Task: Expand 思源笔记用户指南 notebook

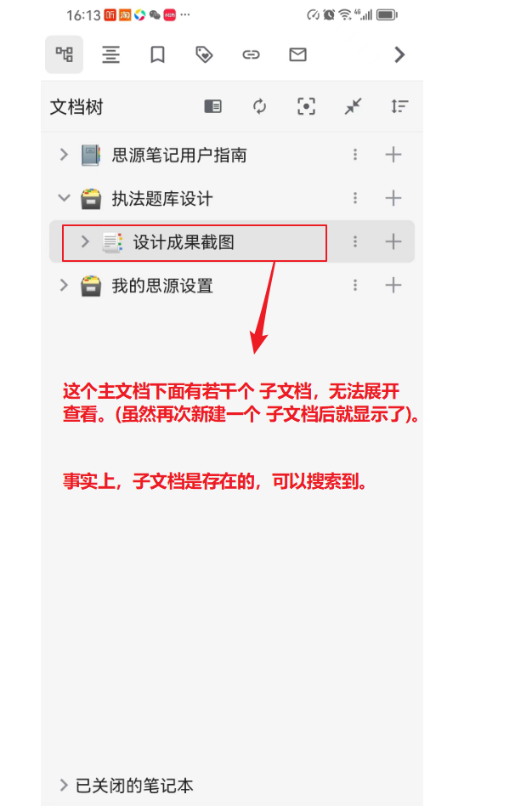Action: tap(64, 155)
